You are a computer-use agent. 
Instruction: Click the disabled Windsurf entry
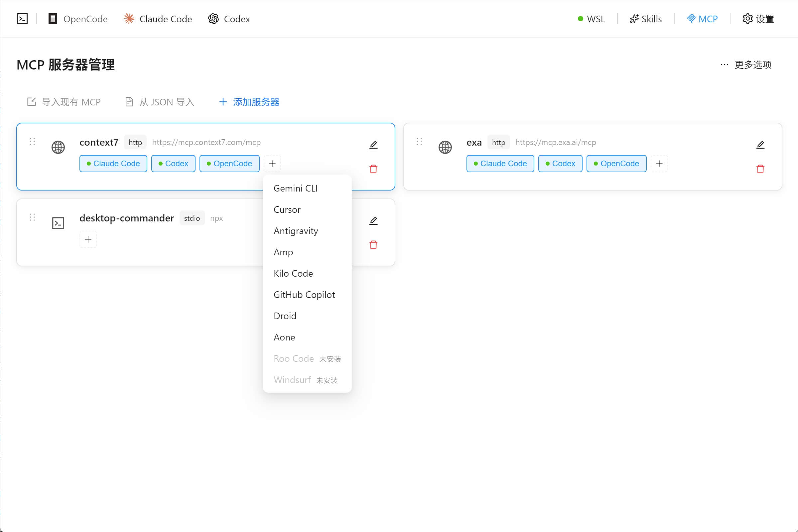click(x=307, y=380)
